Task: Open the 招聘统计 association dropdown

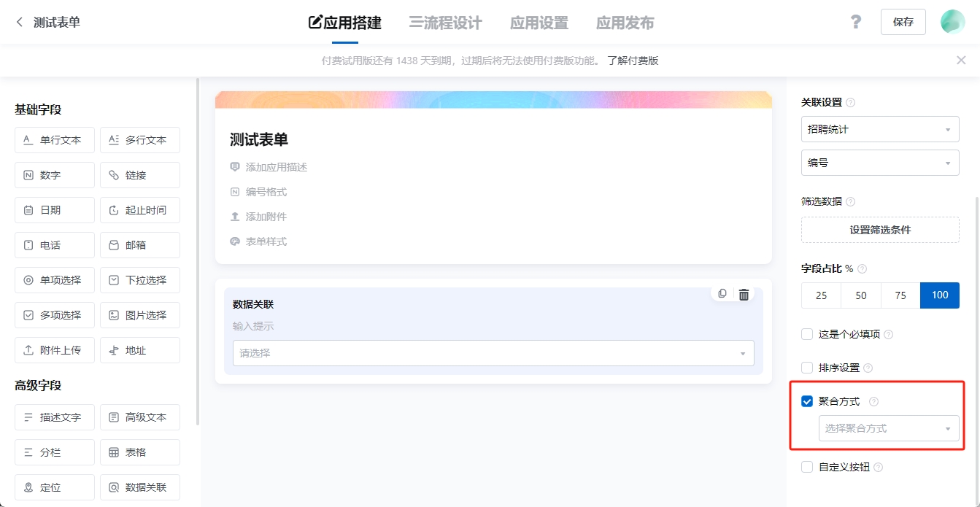Action: point(880,128)
